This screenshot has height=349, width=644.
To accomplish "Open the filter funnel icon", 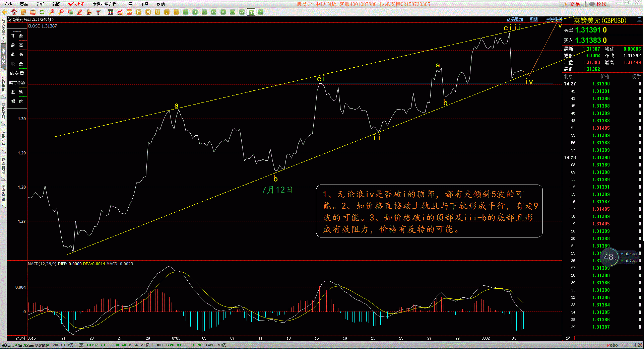I will 99,12.
